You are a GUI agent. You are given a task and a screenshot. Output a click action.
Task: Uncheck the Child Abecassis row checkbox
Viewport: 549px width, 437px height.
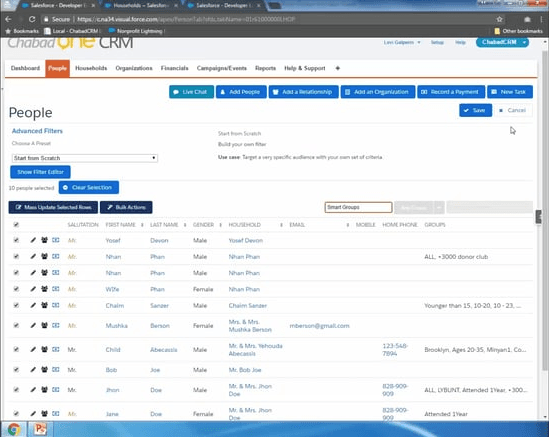[16, 349]
